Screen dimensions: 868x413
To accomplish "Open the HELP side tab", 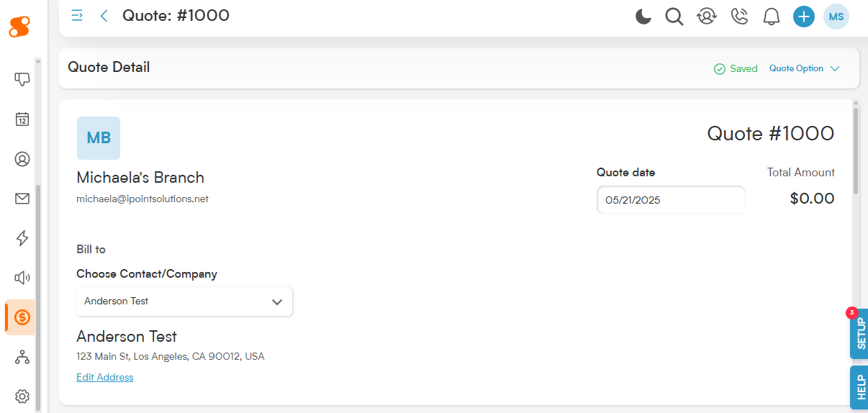I will [x=859, y=387].
